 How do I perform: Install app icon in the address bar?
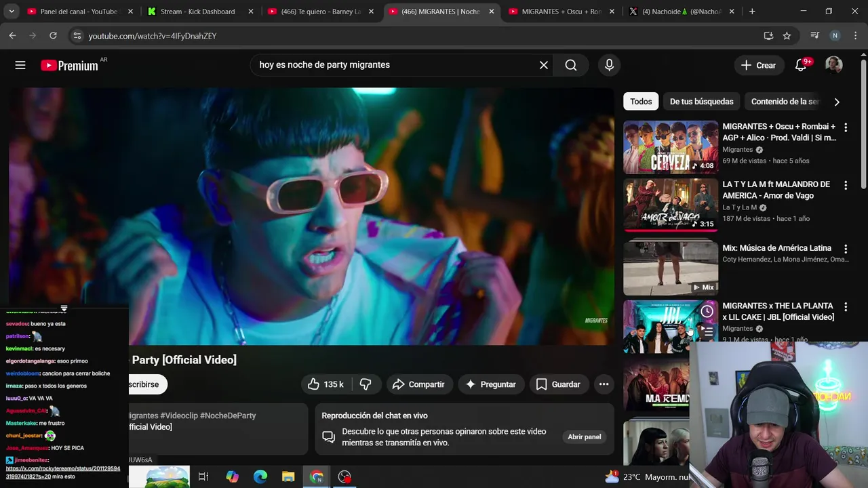pos(768,35)
